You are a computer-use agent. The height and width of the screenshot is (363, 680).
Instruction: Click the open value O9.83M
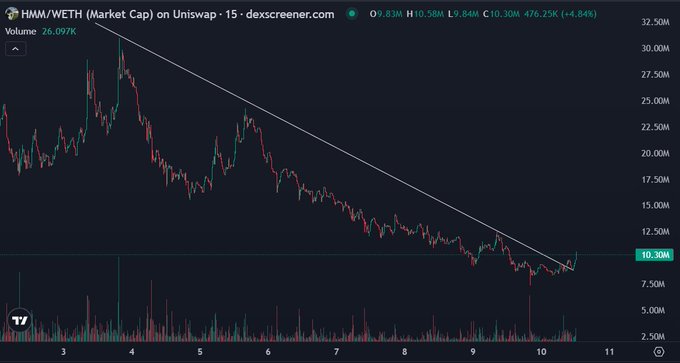coord(387,14)
